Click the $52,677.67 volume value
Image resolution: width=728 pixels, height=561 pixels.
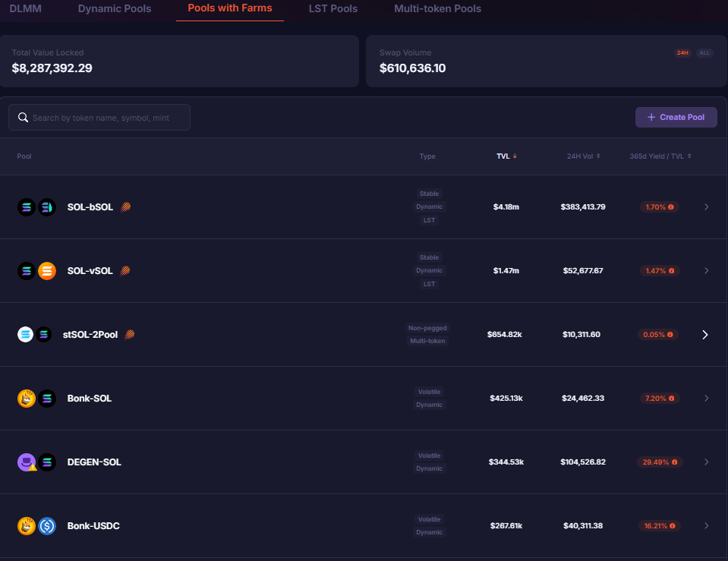coord(583,271)
